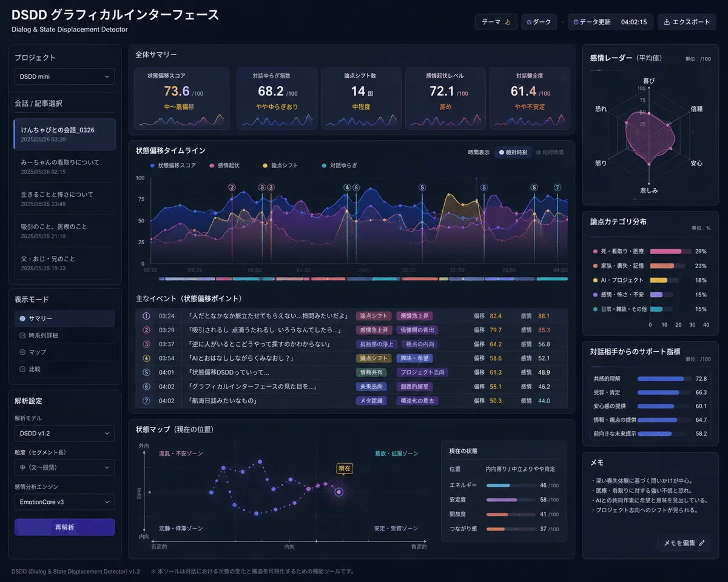The height and width of the screenshot is (582, 728).
Task: Click the 受容・肯定 support row 66.3
Action: [x=650, y=392]
